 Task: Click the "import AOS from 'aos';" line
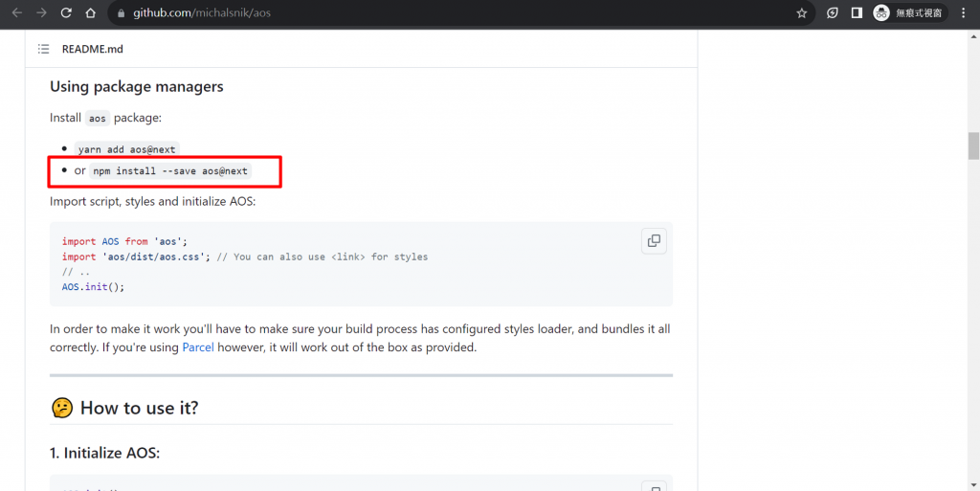pos(124,241)
